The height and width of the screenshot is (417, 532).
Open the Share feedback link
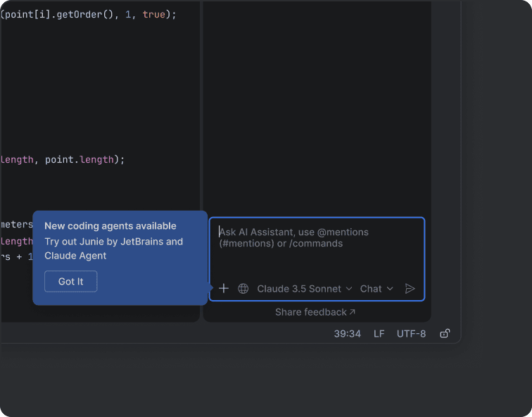coord(315,312)
